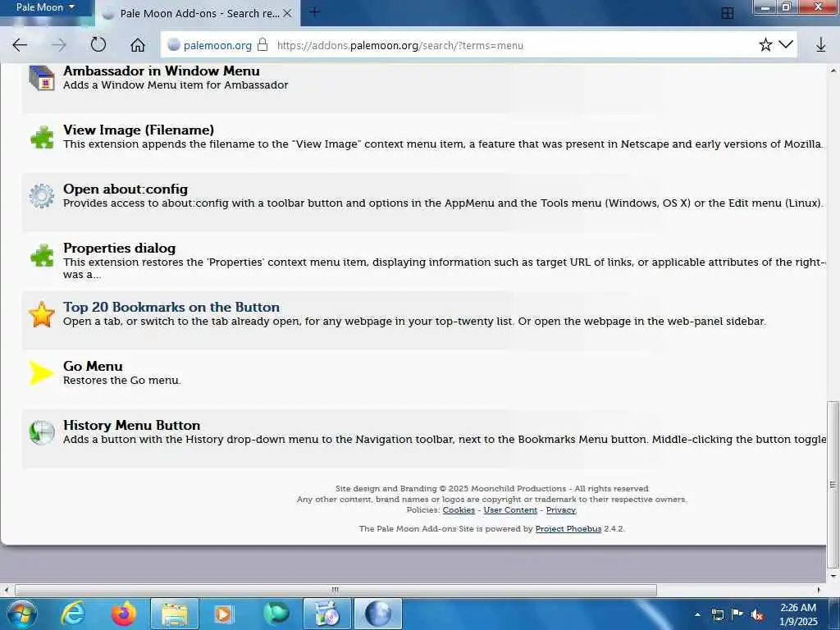Click 'Restores the Go menu.' description

122,381
